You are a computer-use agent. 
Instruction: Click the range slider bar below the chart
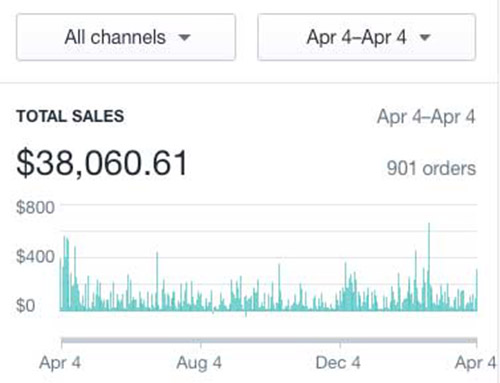coord(269,341)
